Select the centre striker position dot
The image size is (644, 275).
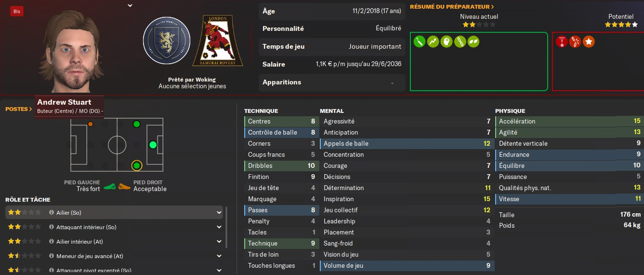(x=153, y=145)
